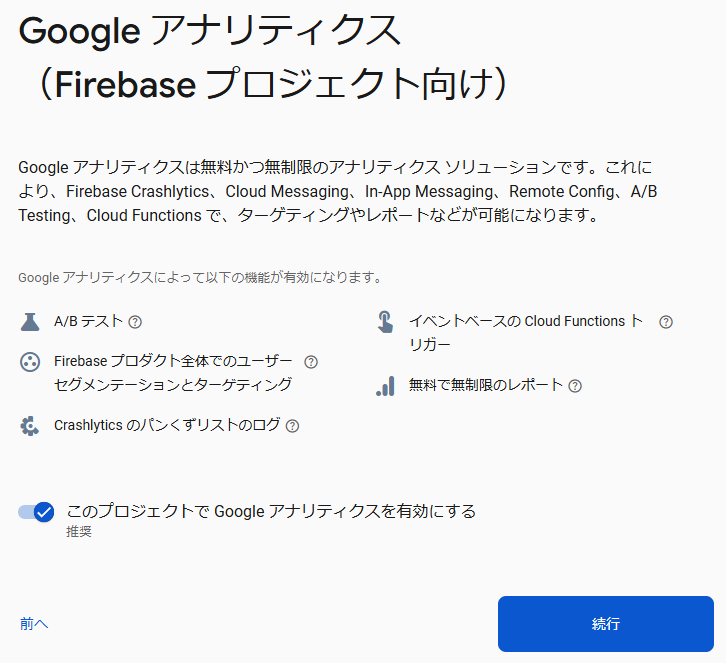Image resolution: width=726 pixels, height=663 pixels.
Task: Open help for Firebase user segmentation feature
Action: 311,362
